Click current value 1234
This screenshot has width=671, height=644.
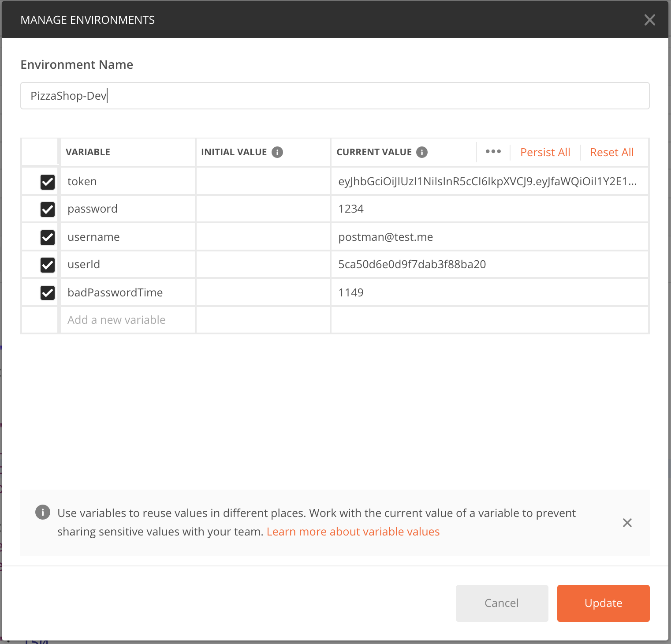pyautogui.click(x=490, y=209)
